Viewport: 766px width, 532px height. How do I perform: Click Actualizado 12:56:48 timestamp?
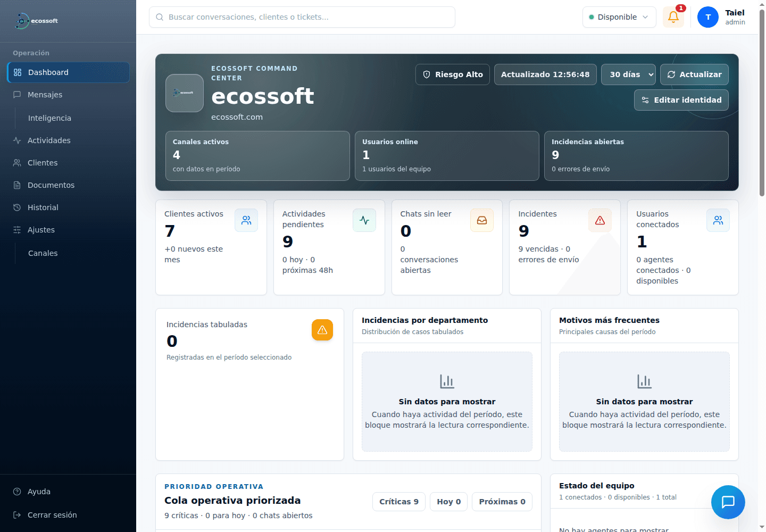pos(545,74)
